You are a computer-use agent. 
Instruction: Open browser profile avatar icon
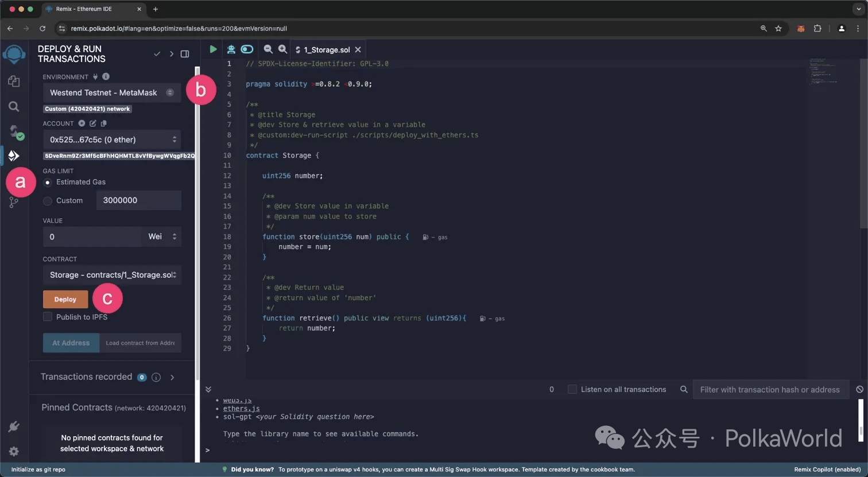[842, 28]
